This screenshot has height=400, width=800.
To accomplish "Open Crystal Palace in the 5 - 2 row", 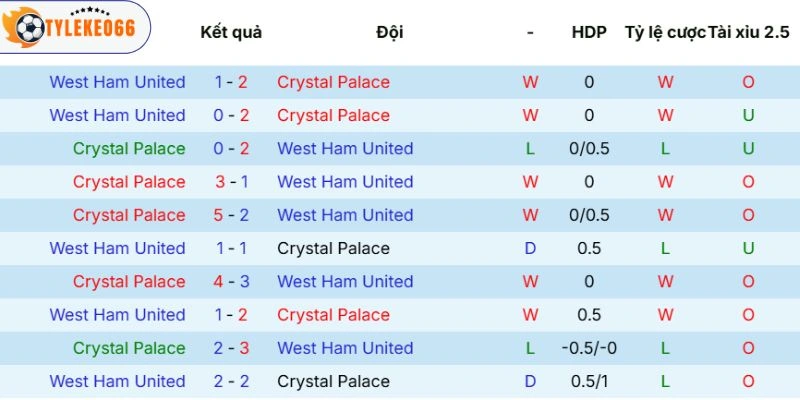I will coord(129,215).
